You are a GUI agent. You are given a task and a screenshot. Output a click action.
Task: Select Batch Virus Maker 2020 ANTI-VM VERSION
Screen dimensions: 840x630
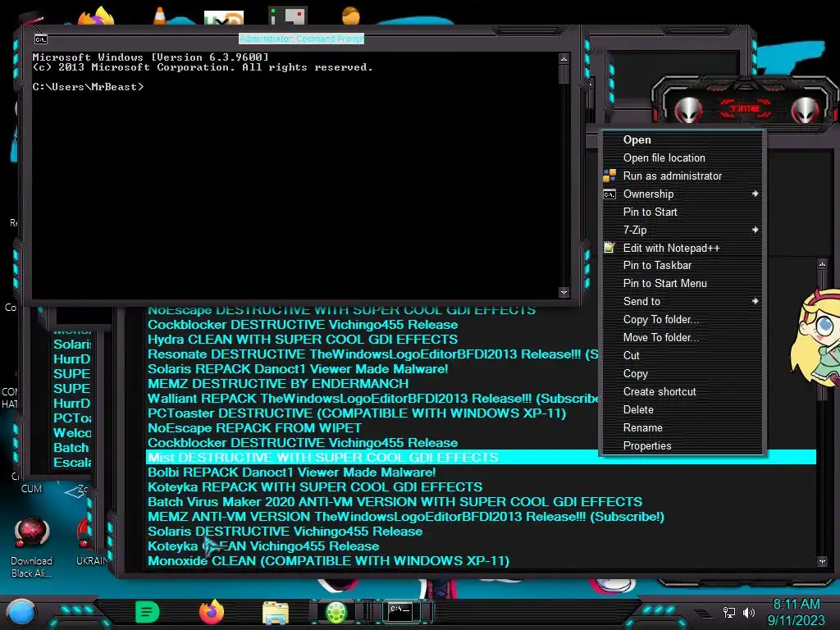click(x=395, y=502)
